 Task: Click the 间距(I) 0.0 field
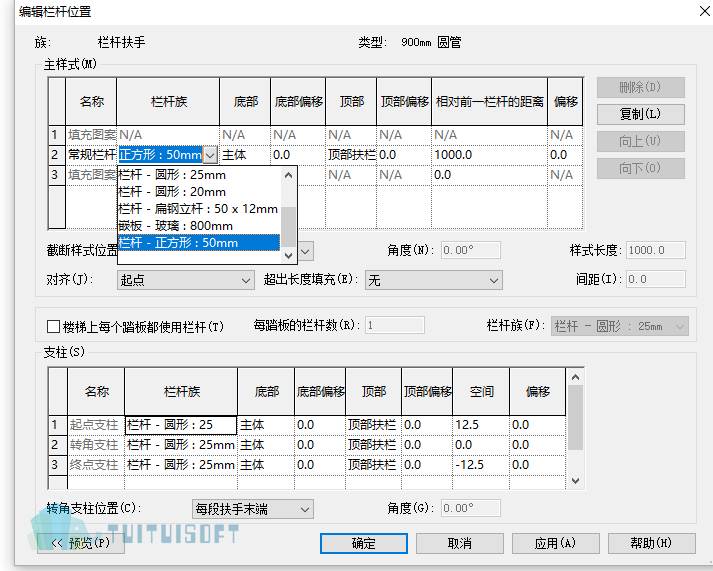[656, 279]
